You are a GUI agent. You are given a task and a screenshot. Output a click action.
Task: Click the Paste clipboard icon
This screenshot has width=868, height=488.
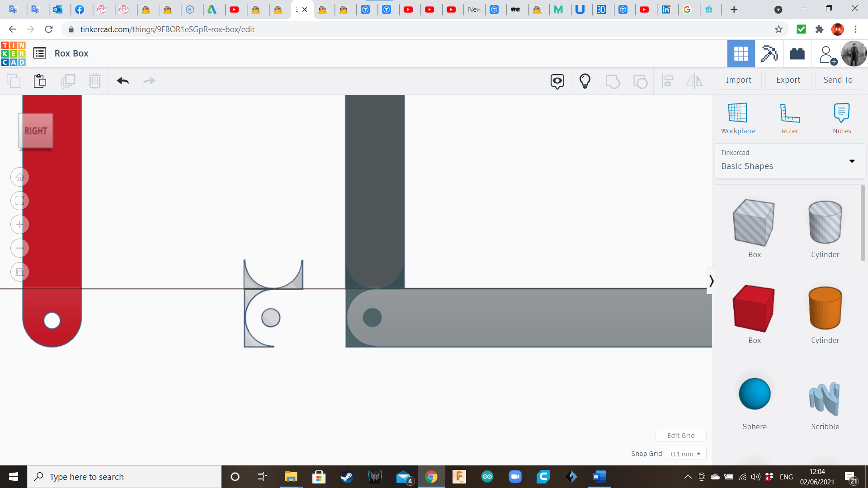coord(40,81)
